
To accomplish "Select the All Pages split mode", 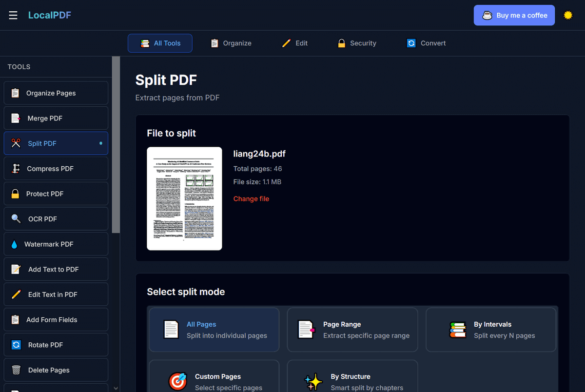I will click(x=214, y=330).
